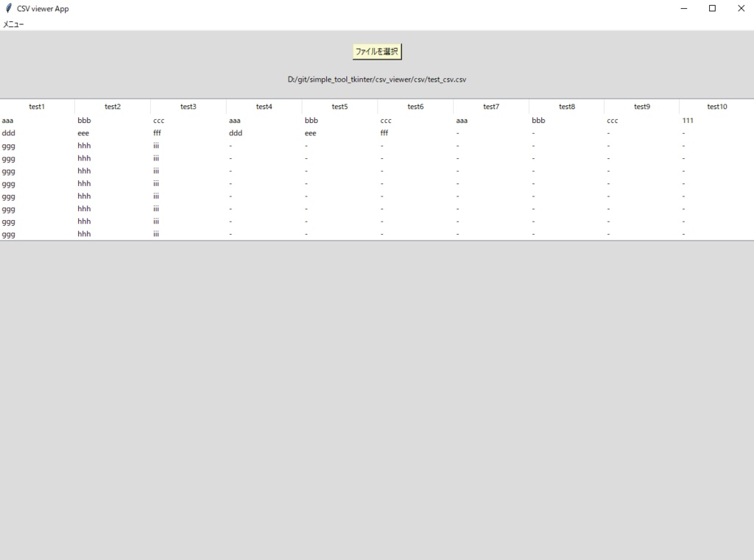Select the bbb cell in test5 column
The height and width of the screenshot is (560, 754).
pos(311,121)
